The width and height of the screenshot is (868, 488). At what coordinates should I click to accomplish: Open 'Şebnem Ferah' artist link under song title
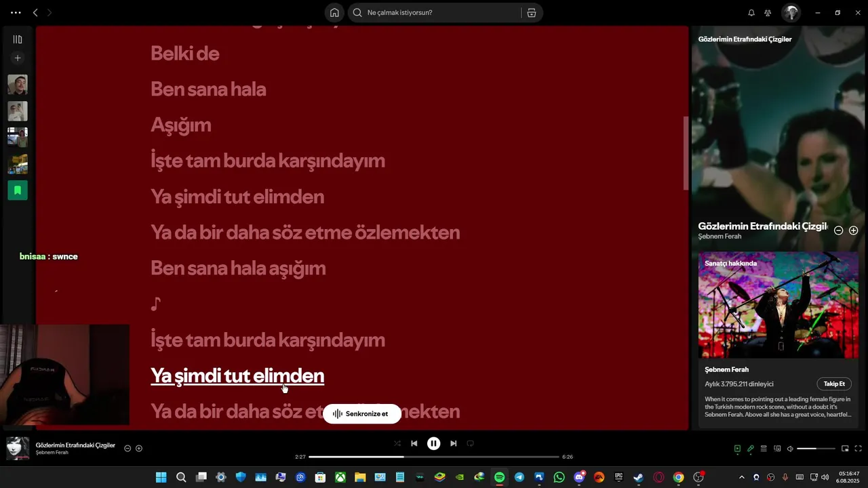pos(719,237)
